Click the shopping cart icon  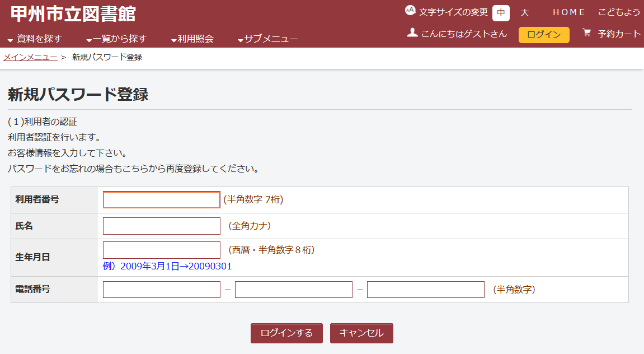586,32
